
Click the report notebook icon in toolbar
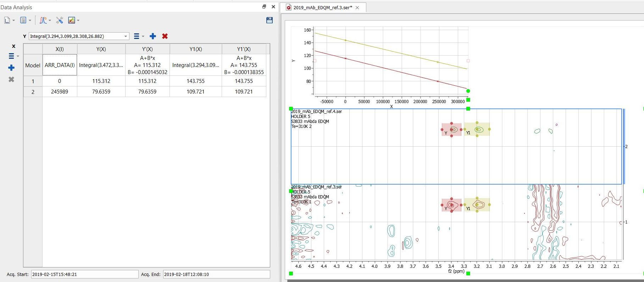click(x=23, y=21)
